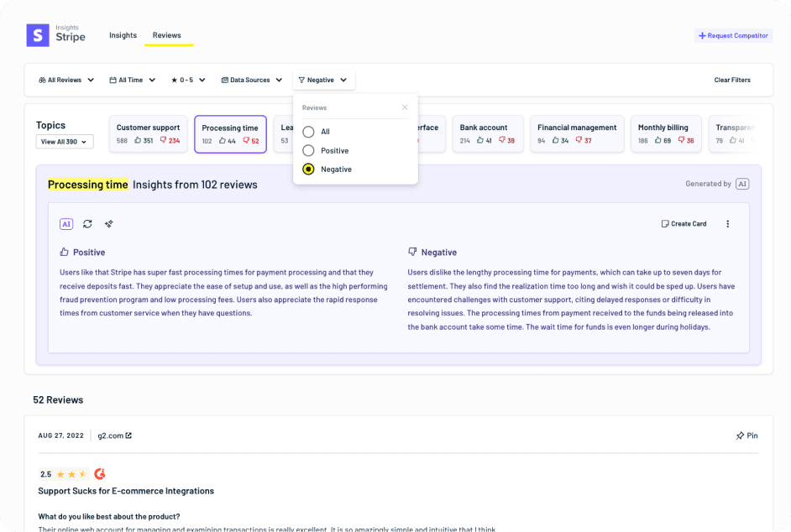The width and height of the screenshot is (791, 532).
Task: Open the 0 - 5 star rating filter
Action: (188, 81)
